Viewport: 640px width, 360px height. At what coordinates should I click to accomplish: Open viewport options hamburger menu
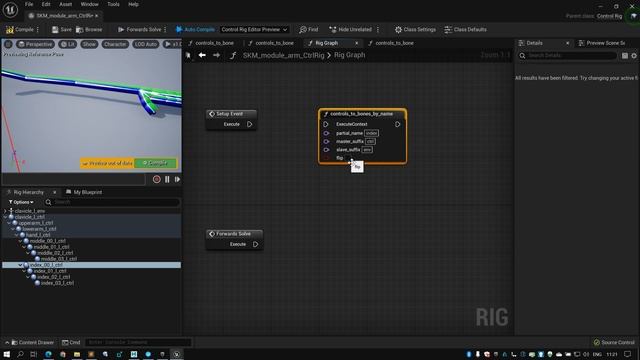8,44
